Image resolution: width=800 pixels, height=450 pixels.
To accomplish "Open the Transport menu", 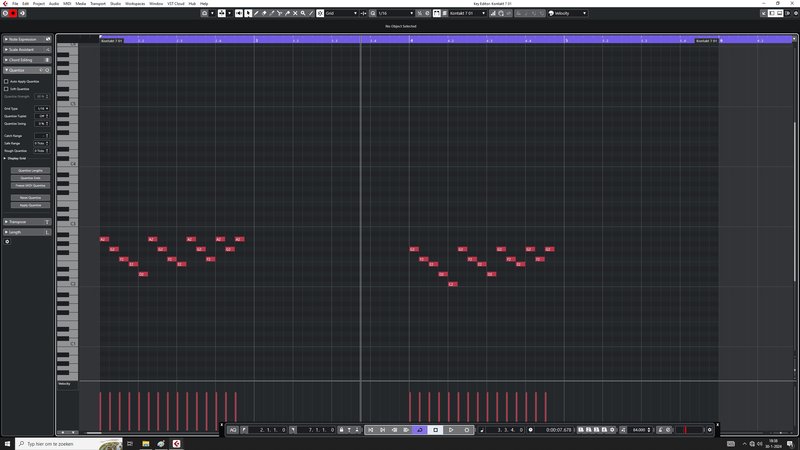I will click(x=98, y=4).
